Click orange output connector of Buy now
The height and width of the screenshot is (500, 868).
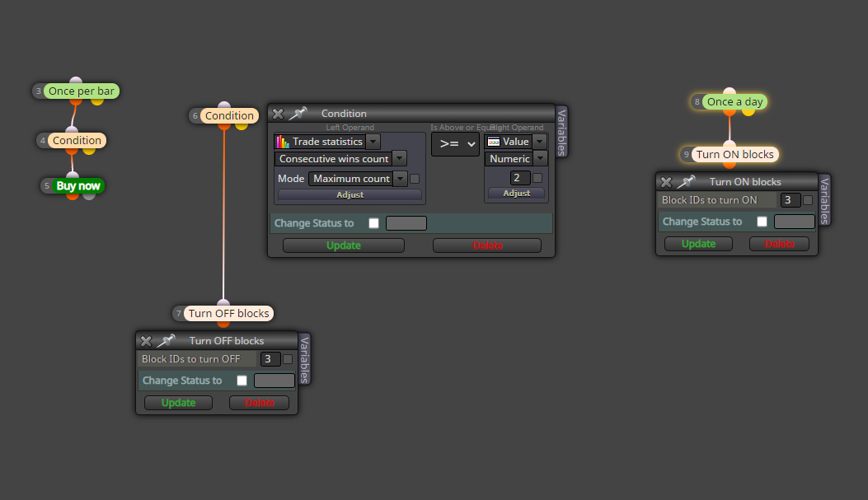tap(73, 195)
